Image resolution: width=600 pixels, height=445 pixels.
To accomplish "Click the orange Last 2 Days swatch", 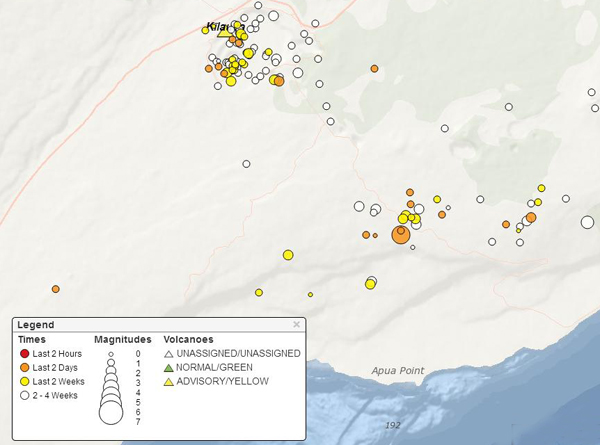I will click(x=24, y=368).
